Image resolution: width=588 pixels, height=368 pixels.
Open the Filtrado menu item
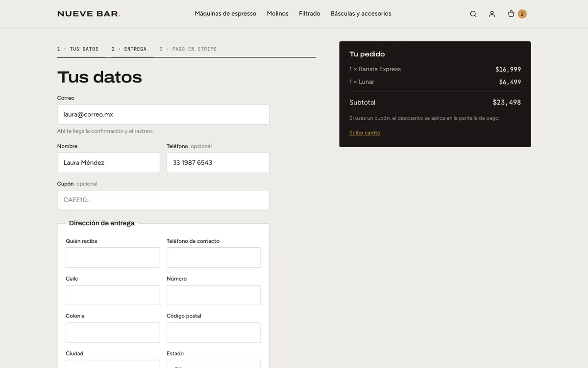(310, 14)
